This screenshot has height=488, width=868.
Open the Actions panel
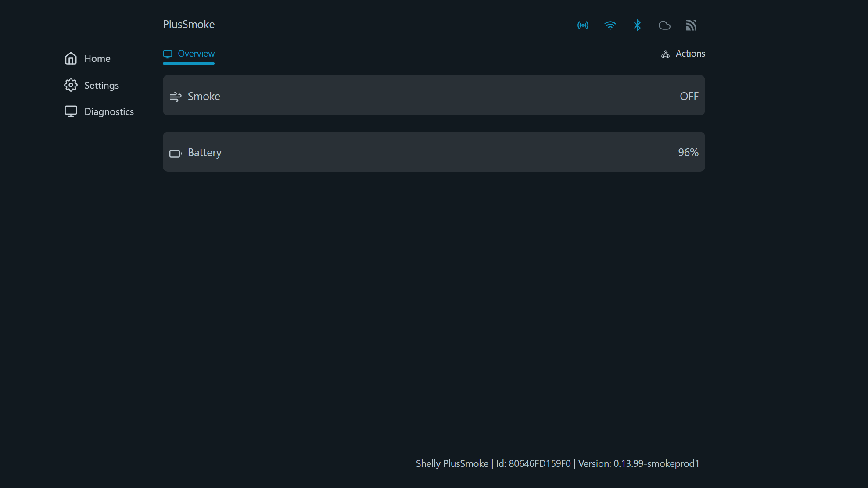pyautogui.click(x=683, y=54)
